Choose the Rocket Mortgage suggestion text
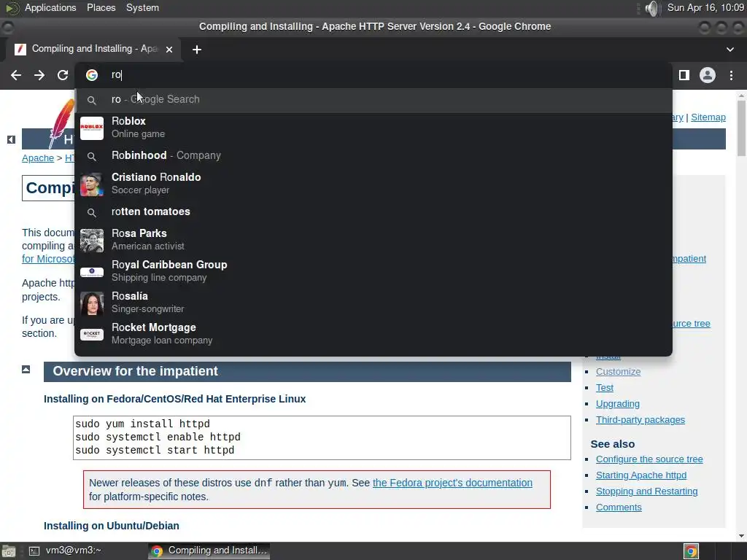 [162, 333]
